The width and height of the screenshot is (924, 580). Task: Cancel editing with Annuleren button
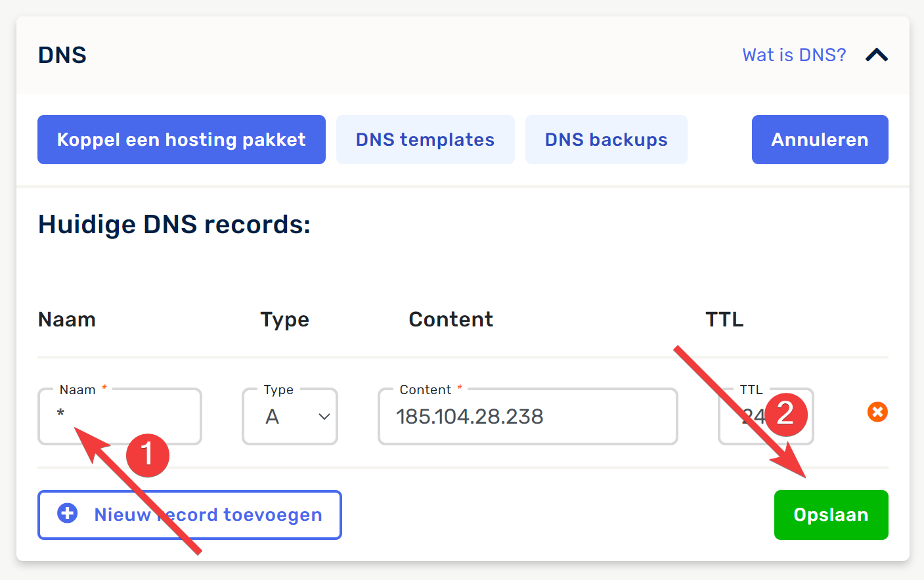point(820,140)
